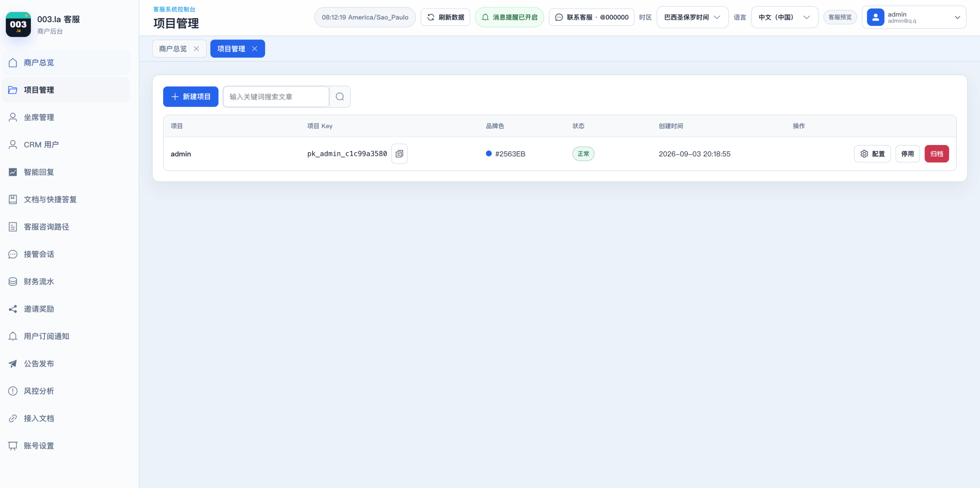Open 商户总览 in the sidebar
Screen dimensions: 980x488
coord(66,62)
